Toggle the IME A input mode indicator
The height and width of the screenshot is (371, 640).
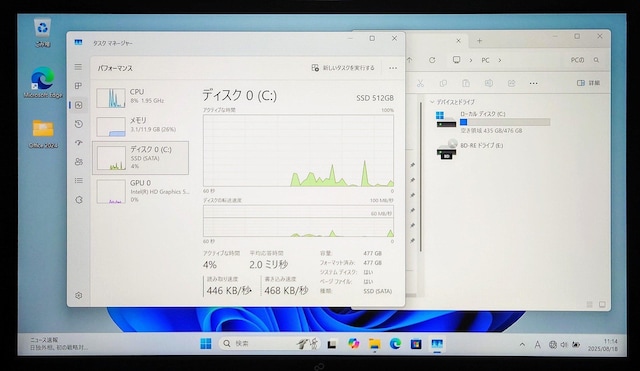point(538,344)
